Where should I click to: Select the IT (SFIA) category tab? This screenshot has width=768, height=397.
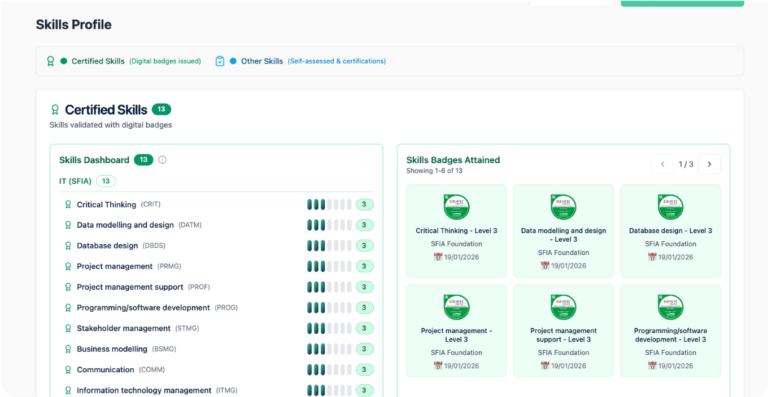[87, 181]
